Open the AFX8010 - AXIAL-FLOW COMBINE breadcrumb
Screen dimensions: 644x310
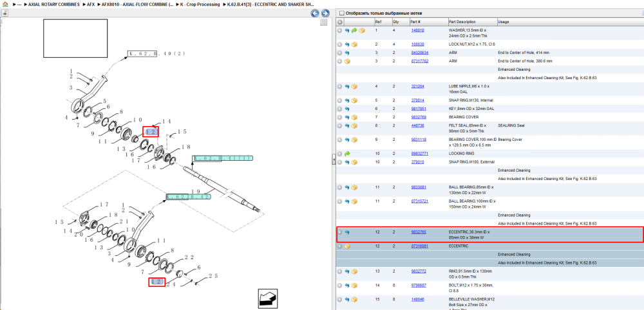(x=138, y=4)
